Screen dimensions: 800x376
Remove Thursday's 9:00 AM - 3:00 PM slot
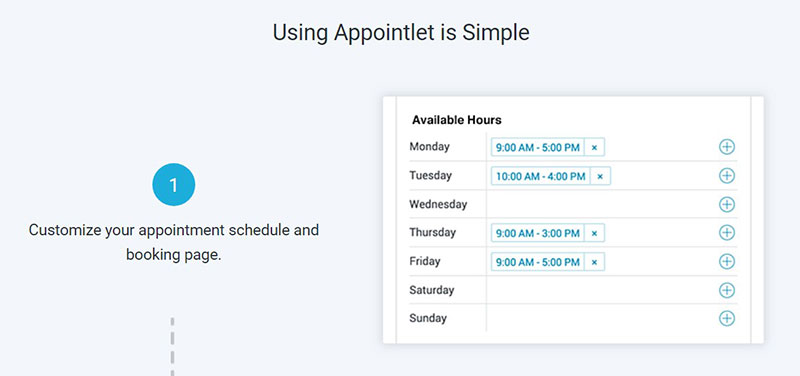click(x=594, y=233)
